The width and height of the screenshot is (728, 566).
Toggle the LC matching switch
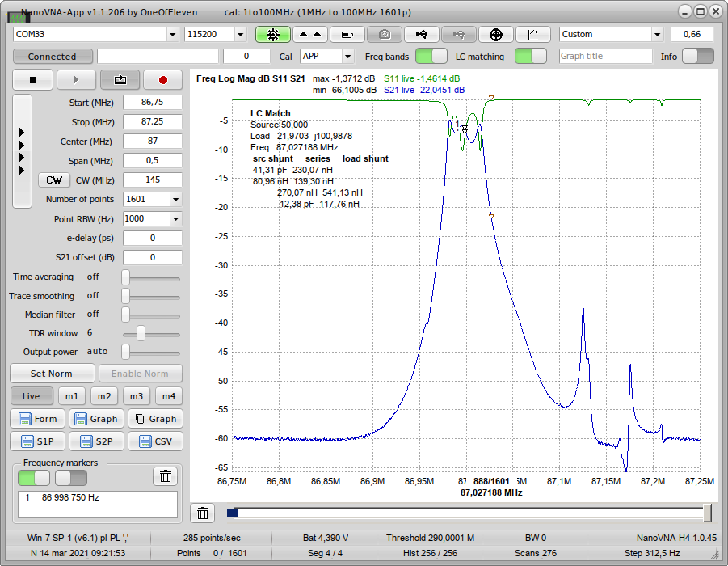click(x=530, y=57)
